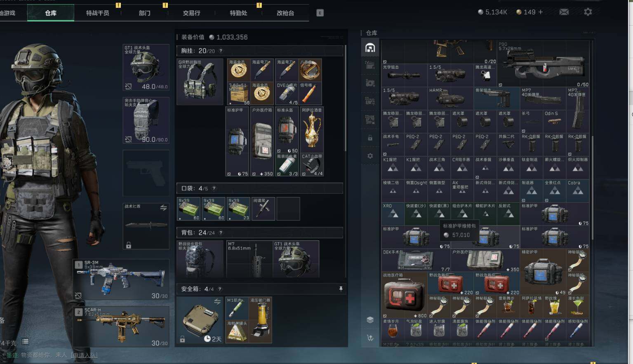Select the CAT止血带 tourniquet

[312, 165]
